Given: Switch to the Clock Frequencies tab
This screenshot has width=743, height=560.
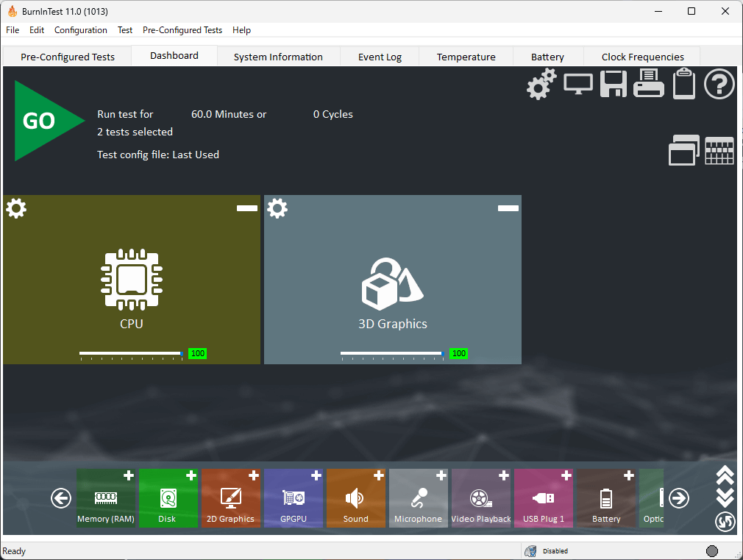Looking at the screenshot, I should [x=642, y=57].
